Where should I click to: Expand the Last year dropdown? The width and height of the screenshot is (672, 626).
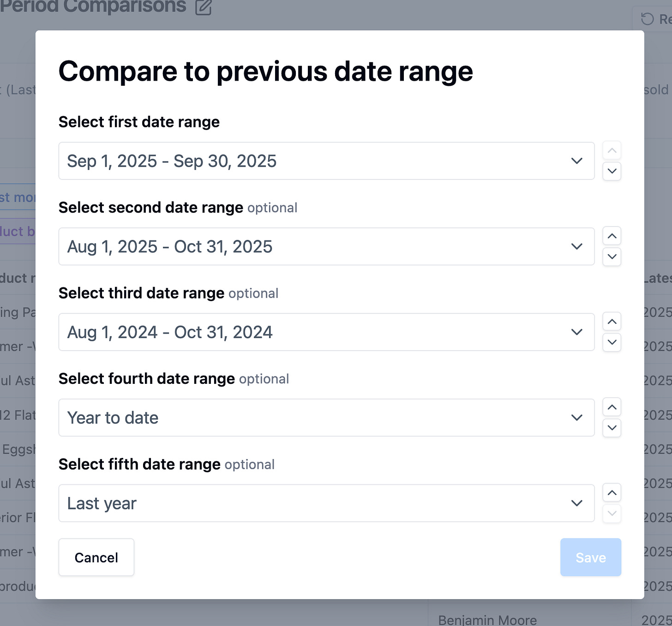[326, 503]
